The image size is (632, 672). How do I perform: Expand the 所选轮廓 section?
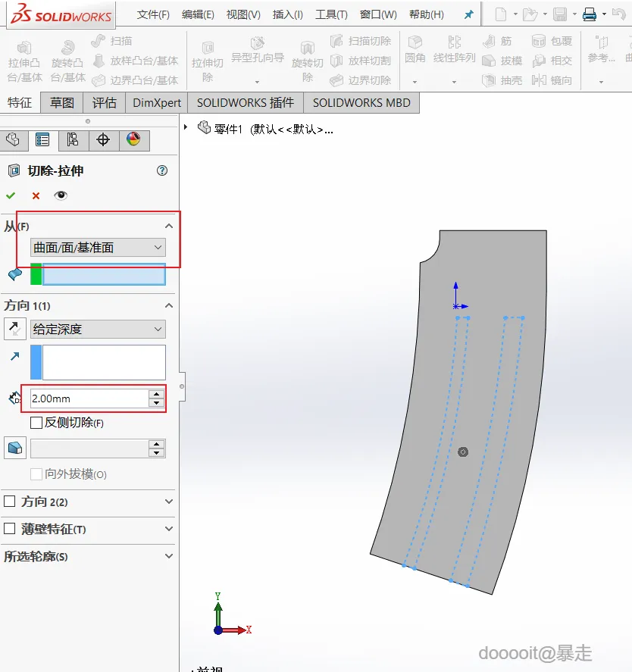pos(168,556)
